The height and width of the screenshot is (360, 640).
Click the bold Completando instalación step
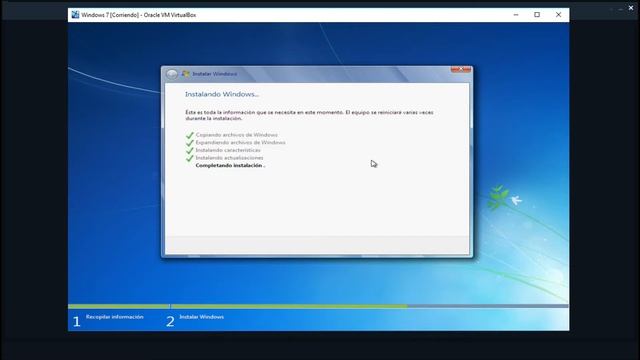(230, 165)
